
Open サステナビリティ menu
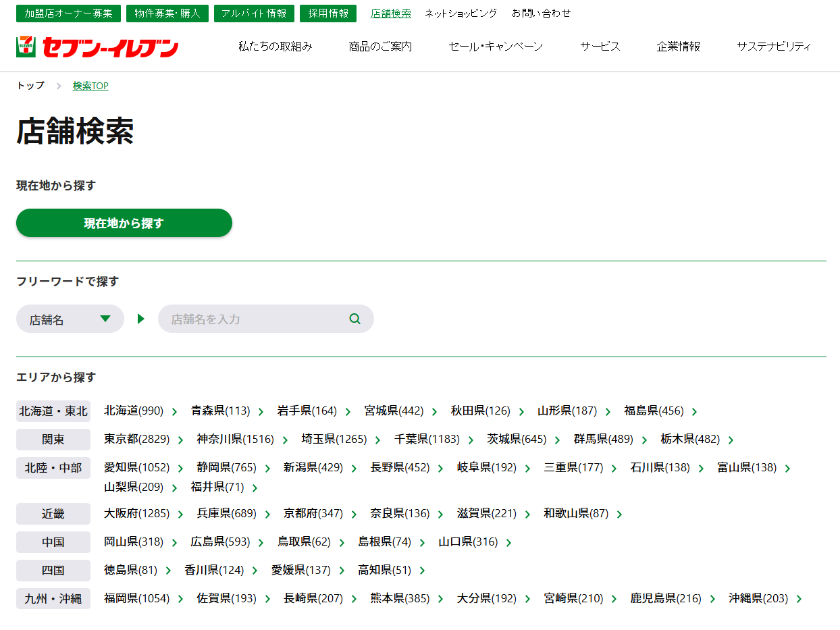[774, 47]
